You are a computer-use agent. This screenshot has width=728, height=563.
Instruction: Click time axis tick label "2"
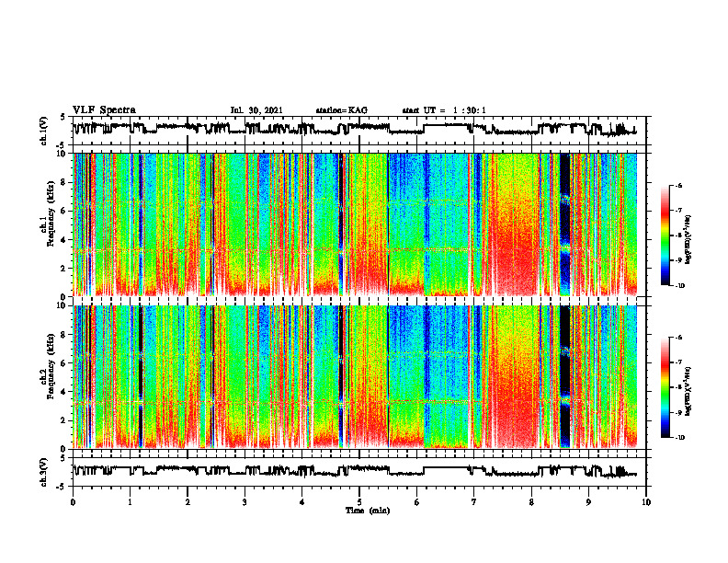[x=188, y=502]
